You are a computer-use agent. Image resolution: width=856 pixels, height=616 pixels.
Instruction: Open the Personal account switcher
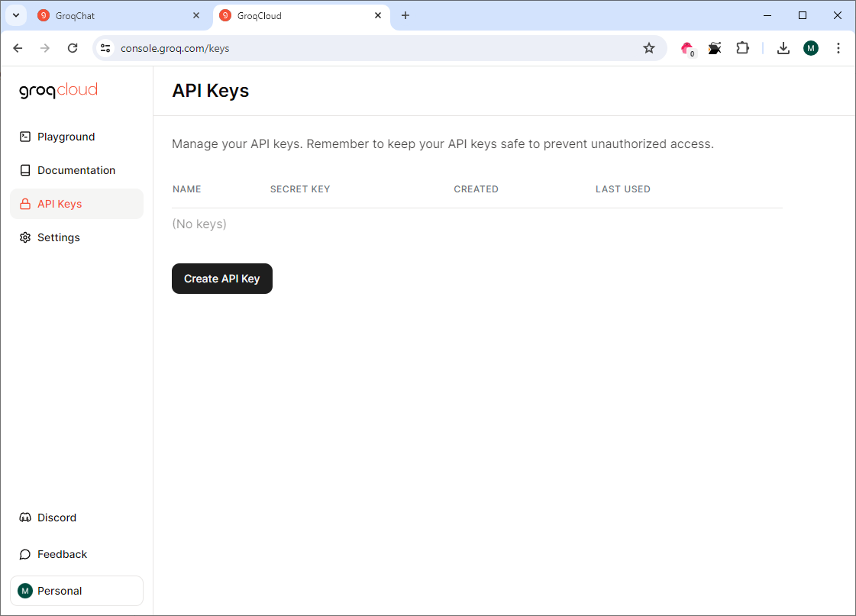point(76,591)
